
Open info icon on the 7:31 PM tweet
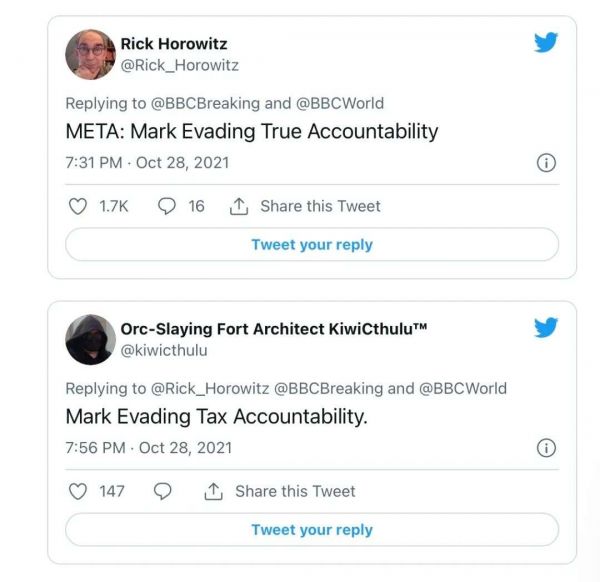[546, 163]
